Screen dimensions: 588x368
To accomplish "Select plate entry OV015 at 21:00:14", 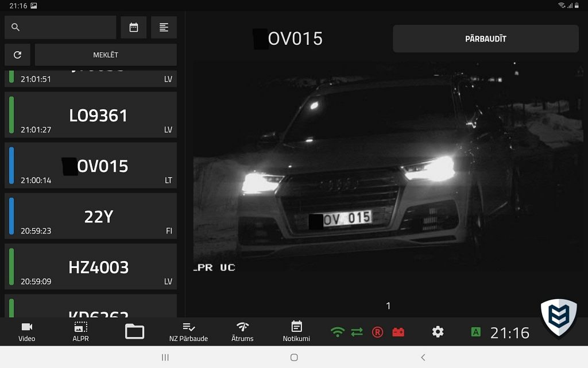I will point(90,166).
